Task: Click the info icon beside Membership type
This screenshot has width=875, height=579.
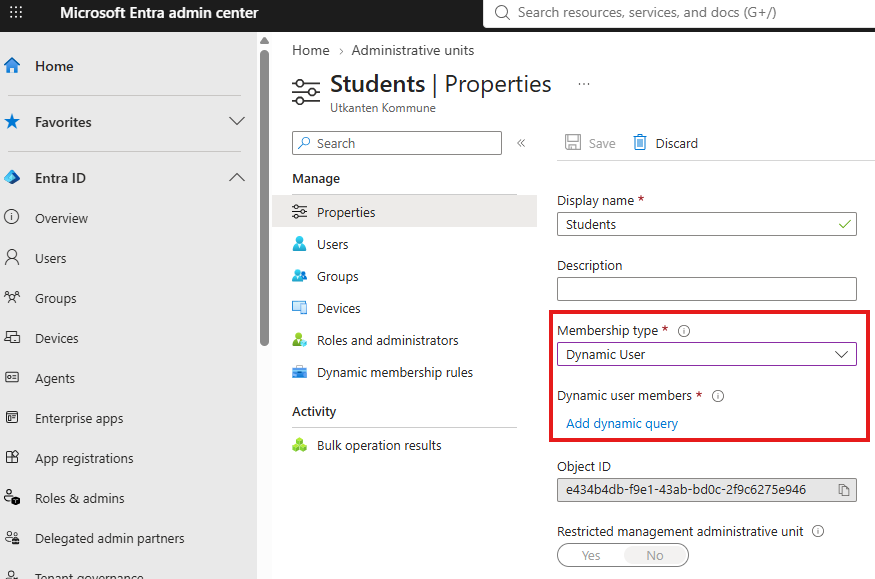Action: tap(684, 331)
